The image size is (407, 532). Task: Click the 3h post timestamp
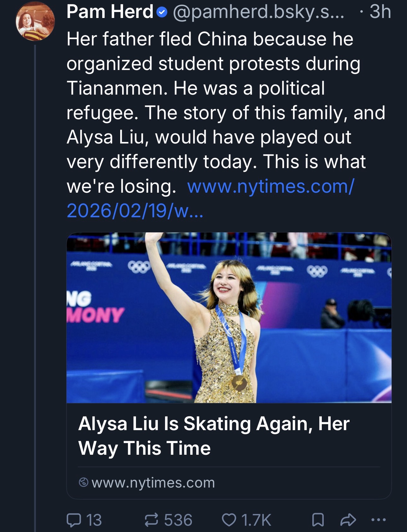point(380,12)
